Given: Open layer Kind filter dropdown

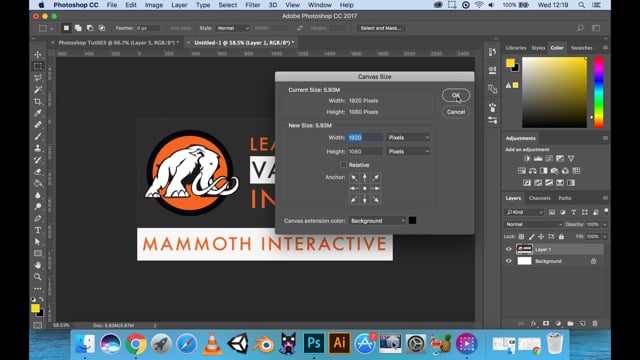Looking at the screenshot, I should coord(524,212).
